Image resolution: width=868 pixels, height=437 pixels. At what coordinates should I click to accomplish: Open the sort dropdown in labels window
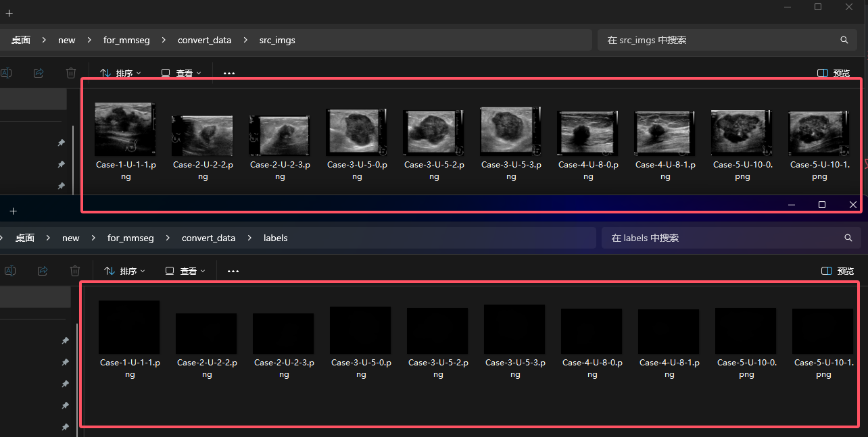(124, 271)
